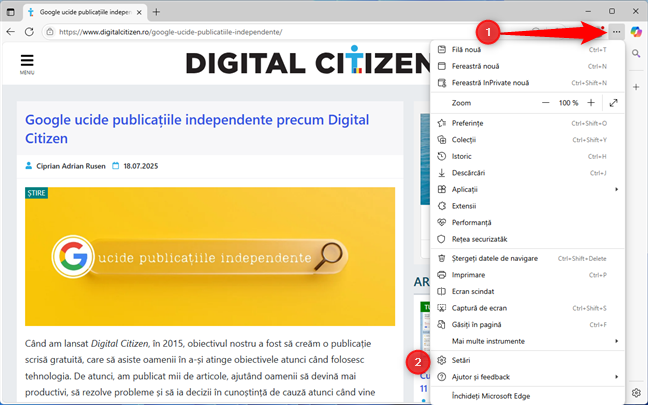This screenshot has width=648, height=405.
Task: Expand Ajutor și feedback submenu
Action: [x=527, y=377]
